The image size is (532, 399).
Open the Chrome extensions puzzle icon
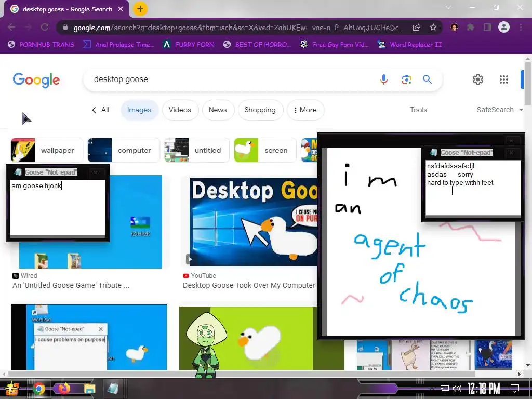[x=470, y=27]
